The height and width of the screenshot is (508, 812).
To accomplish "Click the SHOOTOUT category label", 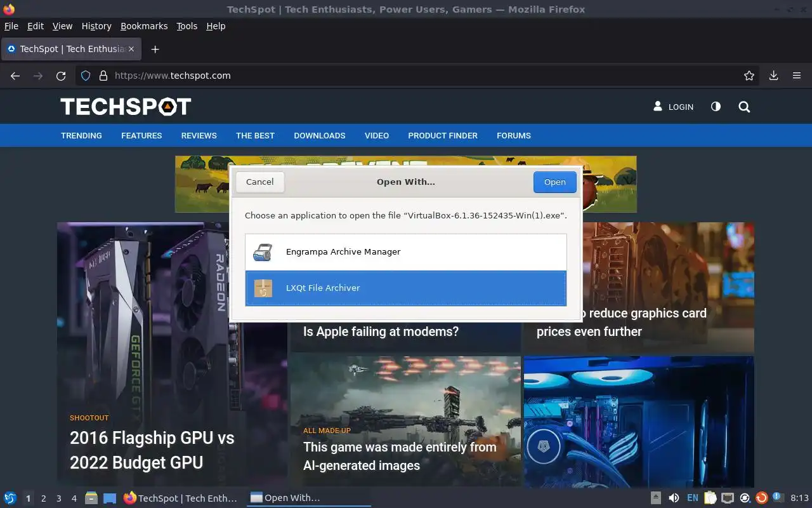I will tap(89, 418).
